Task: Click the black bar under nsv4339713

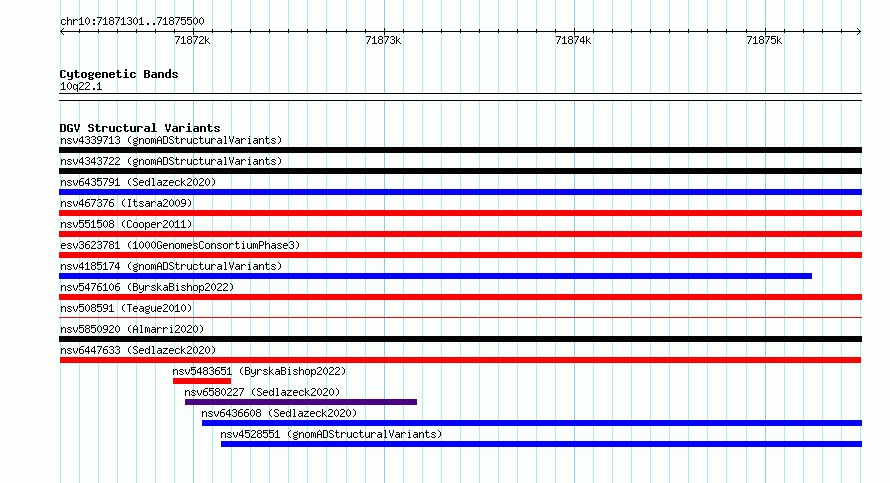Action: click(460, 150)
